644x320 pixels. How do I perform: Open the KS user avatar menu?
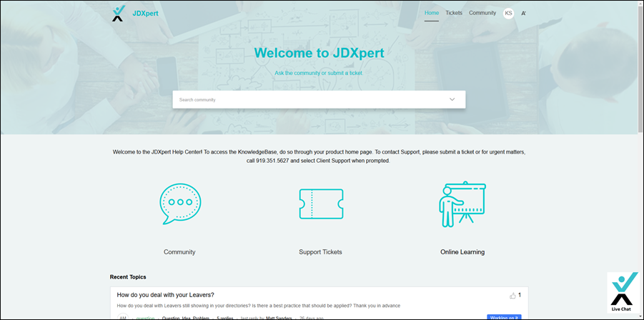(508, 13)
